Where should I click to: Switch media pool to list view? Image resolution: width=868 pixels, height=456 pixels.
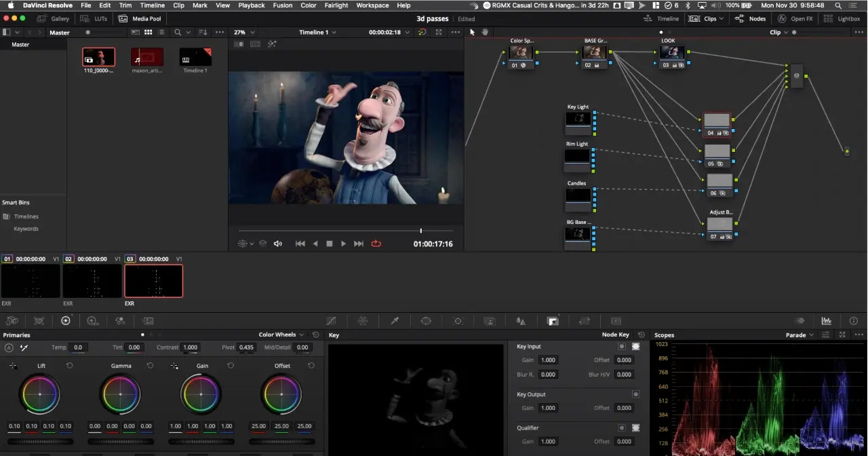click(x=161, y=32)
